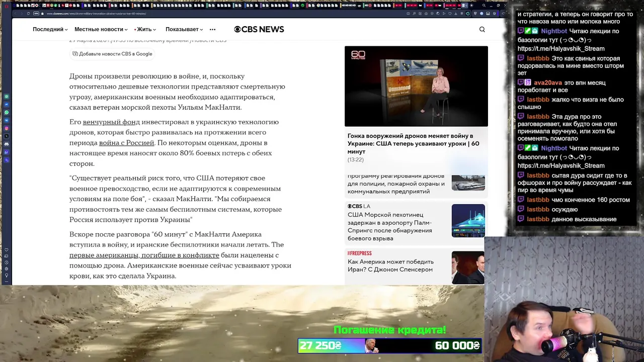Open the second t.me/Halyavshik_Stream chat link
The image size is (644, 362).
coord(561,165)
